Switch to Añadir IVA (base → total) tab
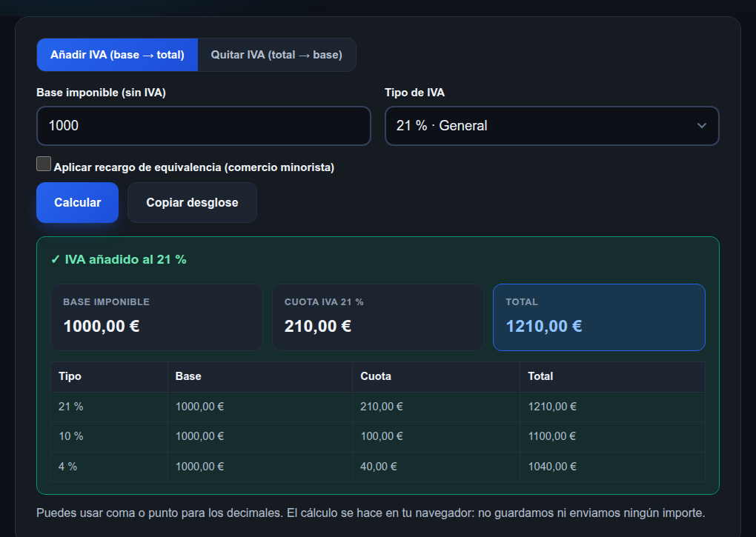 coord(117,55)
